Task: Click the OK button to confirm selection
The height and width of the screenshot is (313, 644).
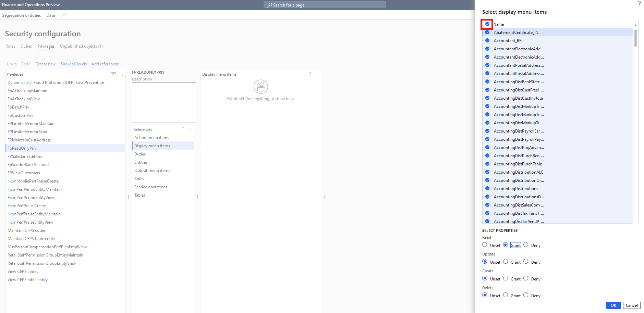Action: pyautogui.click(x=613, y=305)
